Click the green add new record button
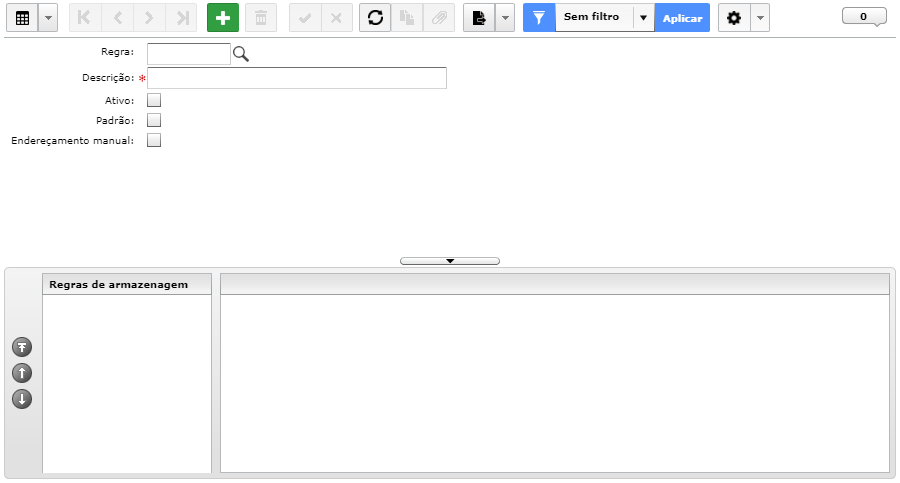The image size is (900, 483). (223, 18)
